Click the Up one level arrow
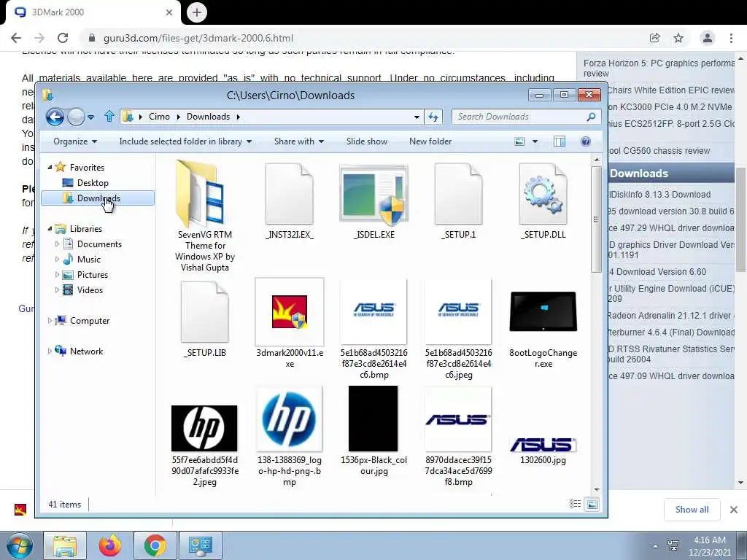The image size is (747, 560). (x=109, y=116)
